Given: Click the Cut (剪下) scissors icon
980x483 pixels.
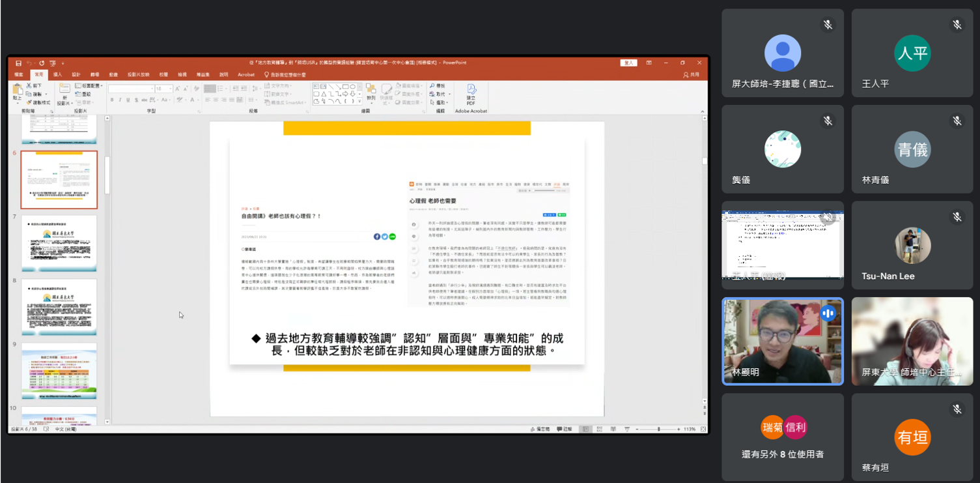Looking at the screenshot, I should 30,86.
